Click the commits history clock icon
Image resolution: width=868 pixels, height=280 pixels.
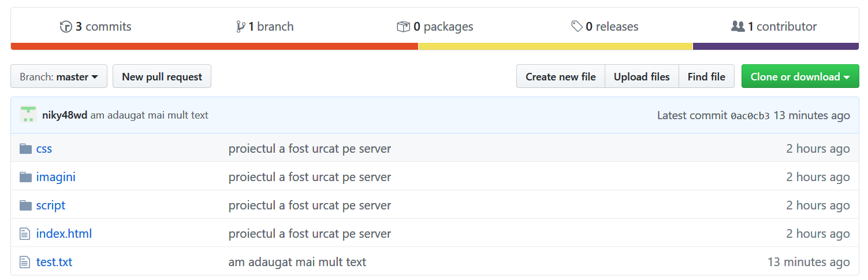tap(66, 27)
